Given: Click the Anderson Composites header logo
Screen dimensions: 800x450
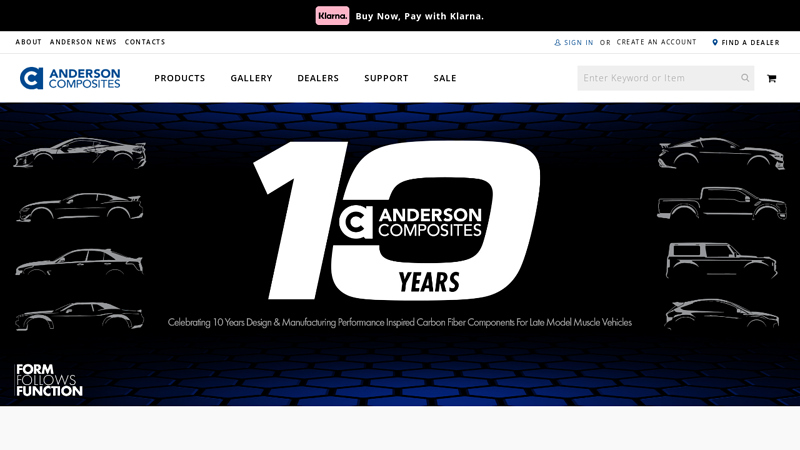Looking at the screenshot, I should click(x=70, y=78).
